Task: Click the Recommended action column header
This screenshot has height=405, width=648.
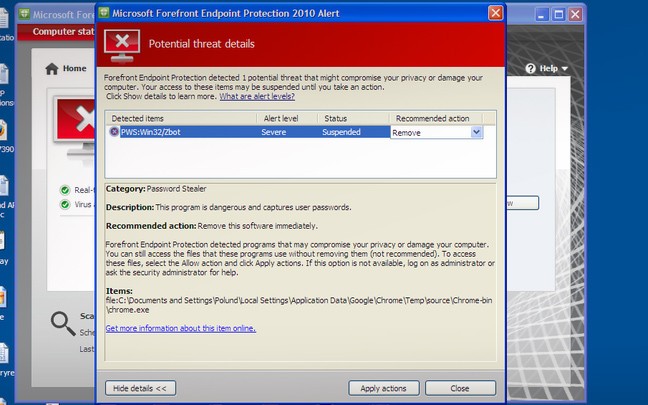Action: pos(436,119)
